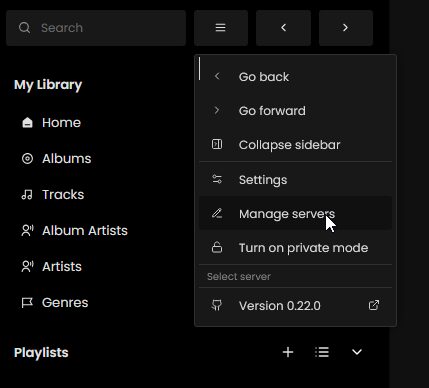Click the GitHub icon next to Version
Viewport: 429px width, 388px height.
(x=217, y=305)
